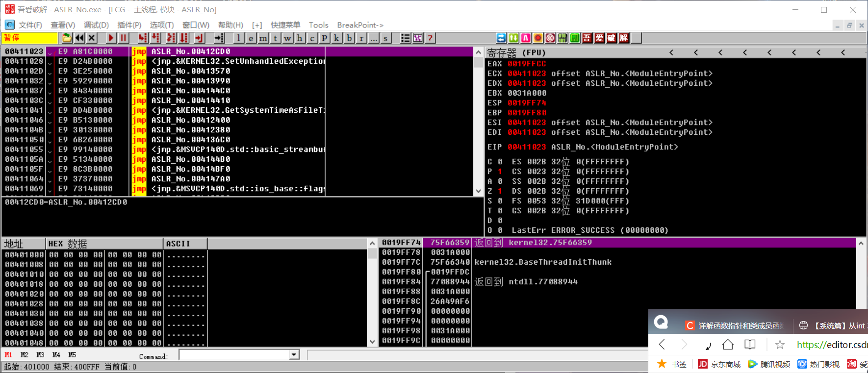Open the 插件(P) menu
The width and height of the screenshot is (868, 373).
pyautogui.click(x=129, y=25)
